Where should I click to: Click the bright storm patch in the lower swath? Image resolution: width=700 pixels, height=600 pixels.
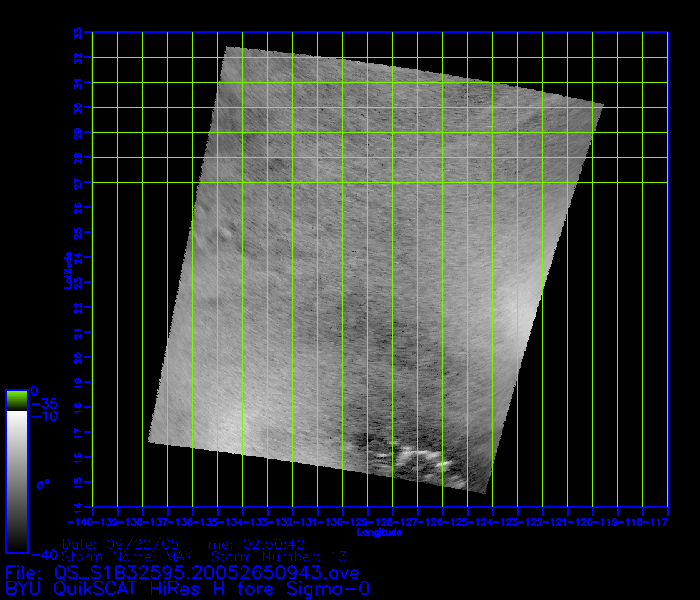(x=416, y=457)
